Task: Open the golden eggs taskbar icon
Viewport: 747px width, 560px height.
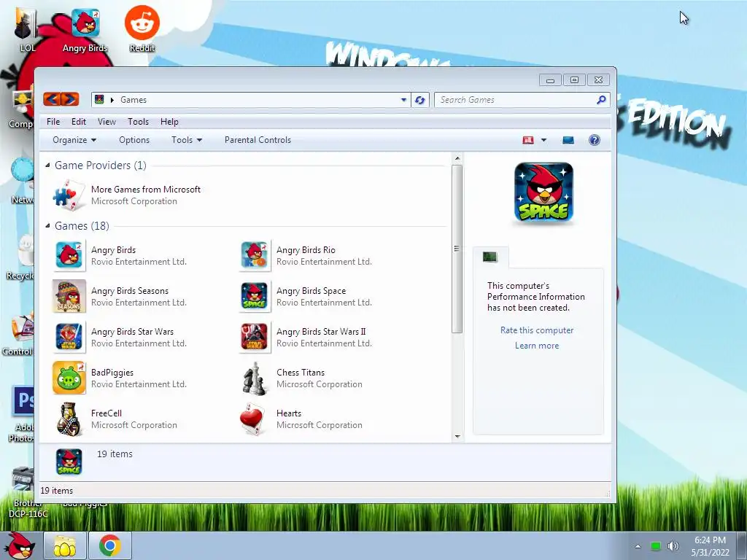Action: tap(65, 545)
